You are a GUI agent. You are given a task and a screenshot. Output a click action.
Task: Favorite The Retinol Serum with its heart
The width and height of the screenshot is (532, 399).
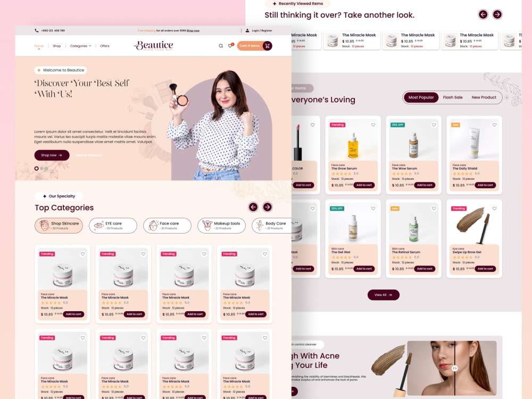(434, 209)
